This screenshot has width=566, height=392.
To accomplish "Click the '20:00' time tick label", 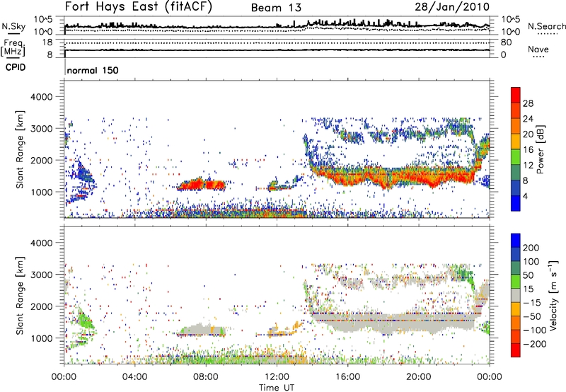I will tap(418, 377).
